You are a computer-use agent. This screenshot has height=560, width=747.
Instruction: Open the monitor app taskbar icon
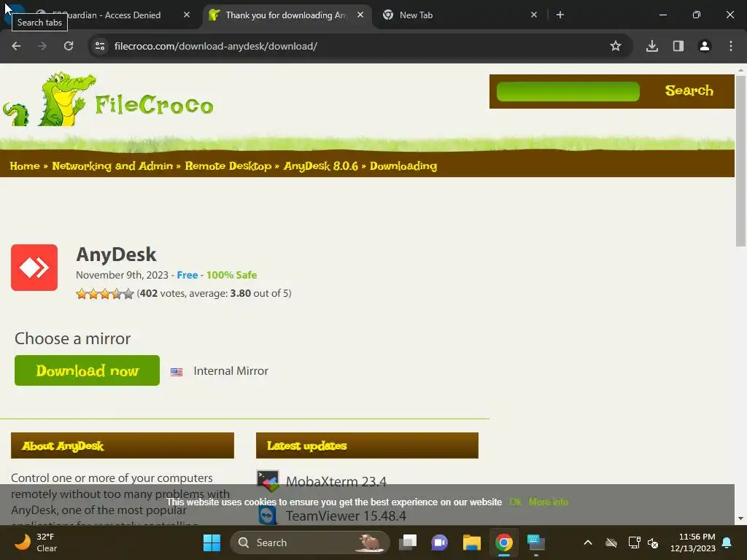pyautogui.click(x=536, y=542)
